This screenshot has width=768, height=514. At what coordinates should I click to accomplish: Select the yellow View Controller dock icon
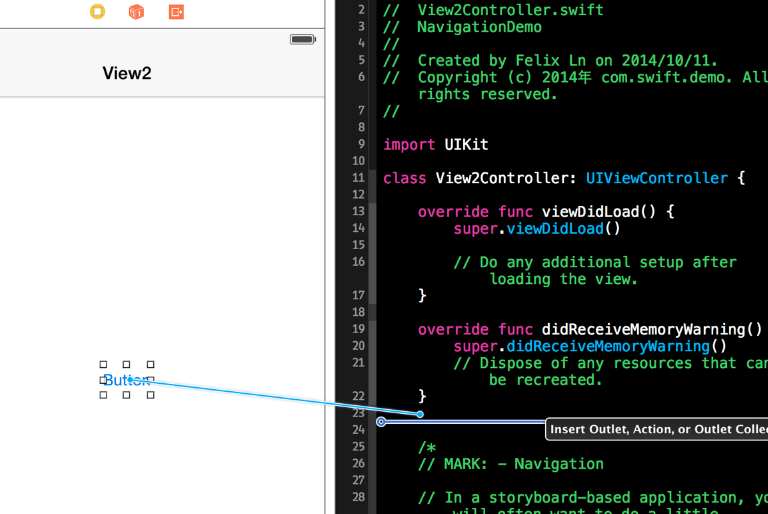(97, 12)
